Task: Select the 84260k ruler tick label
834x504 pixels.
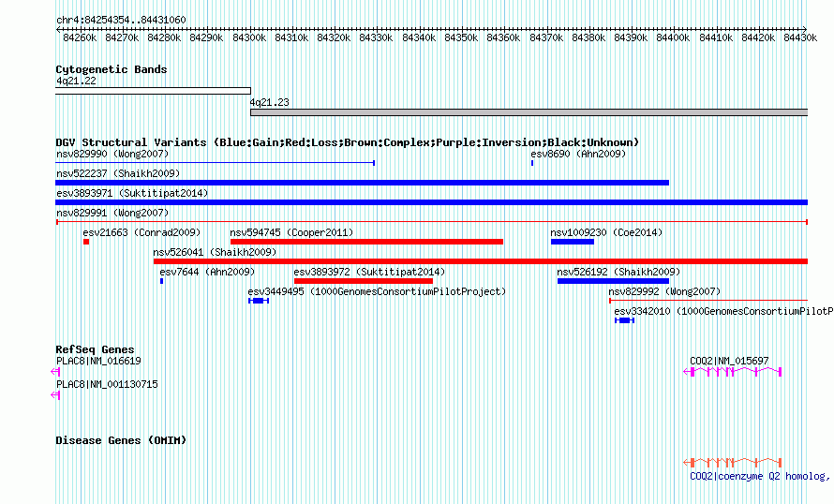Action: 80,37
